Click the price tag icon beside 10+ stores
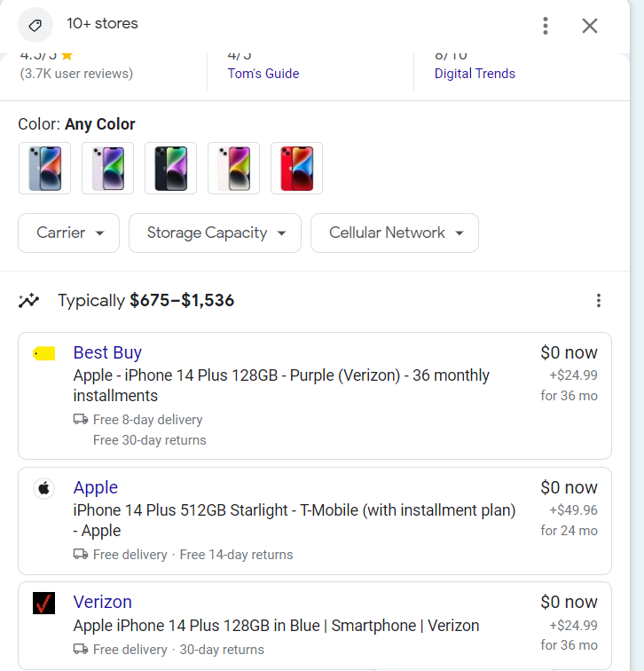Image resolution: width=644 pixels, height=671 pixels. pos(35,25)
